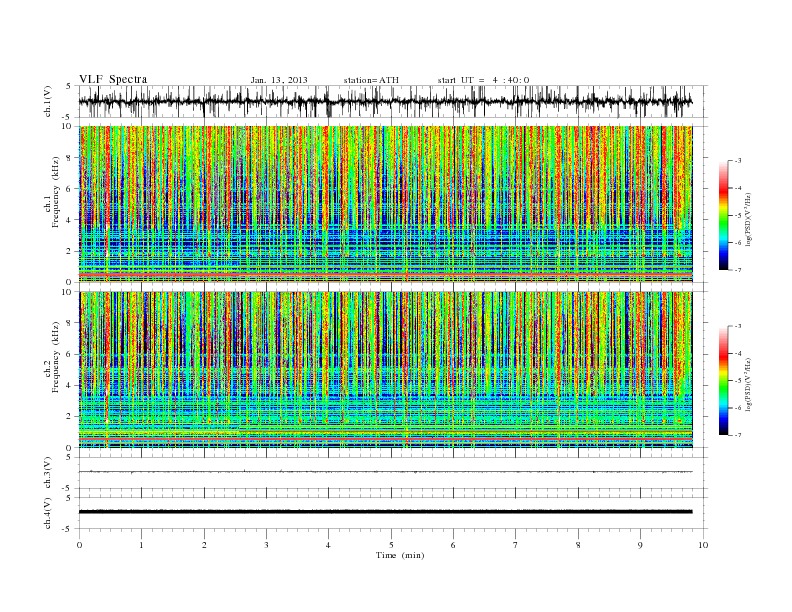Image resolution: width=792 pixels, height=612 pixels.
Task: Click the ch.2 spectrogram color scale bar
Action: 723,380
